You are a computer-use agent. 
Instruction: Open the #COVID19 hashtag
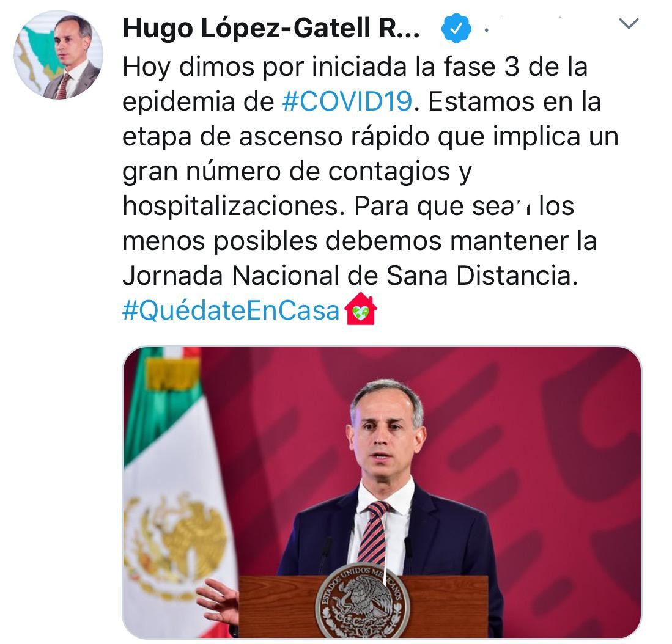tap(347, 102)
